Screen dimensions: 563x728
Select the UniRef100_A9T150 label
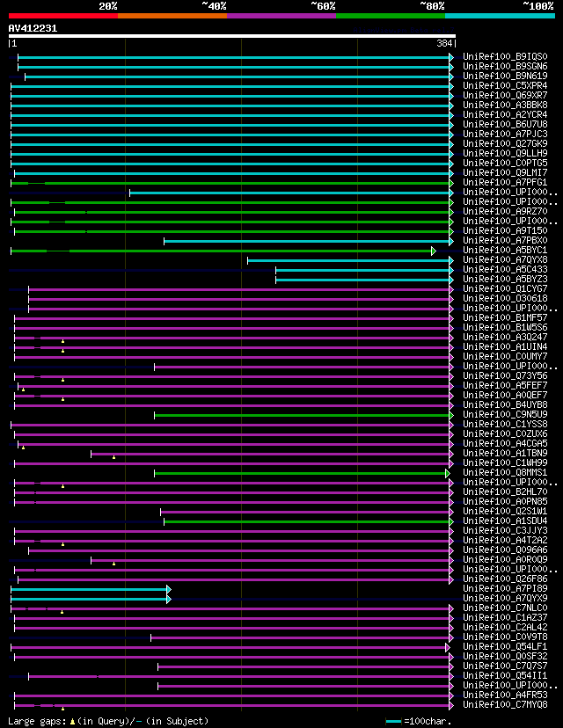coord(505,230)
